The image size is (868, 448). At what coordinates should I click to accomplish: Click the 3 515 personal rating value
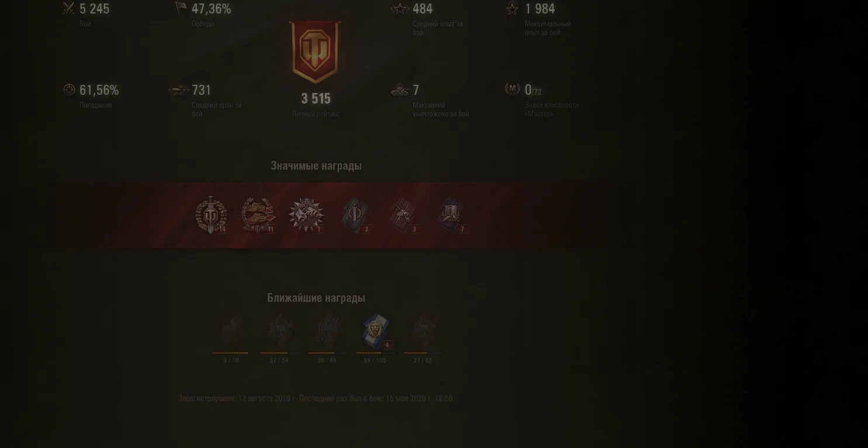coord(316,98)
